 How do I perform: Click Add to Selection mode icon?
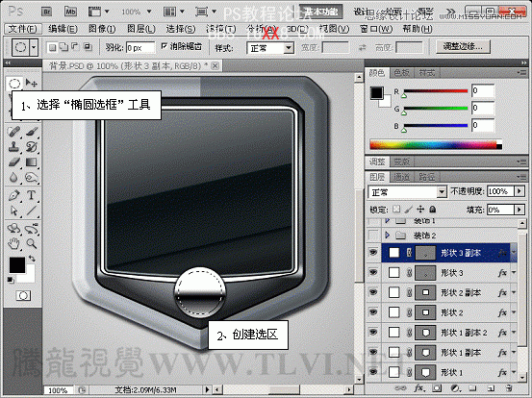point(63,47)
